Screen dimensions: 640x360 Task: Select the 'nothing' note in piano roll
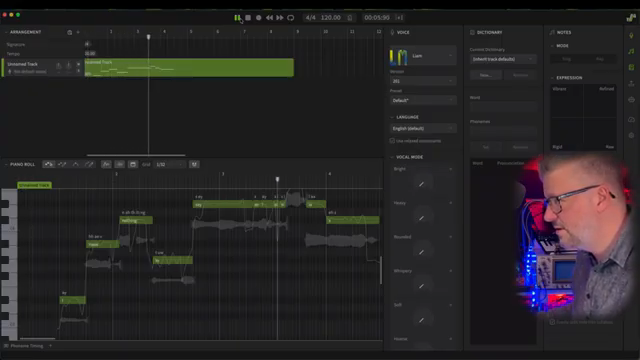[136, 220]
